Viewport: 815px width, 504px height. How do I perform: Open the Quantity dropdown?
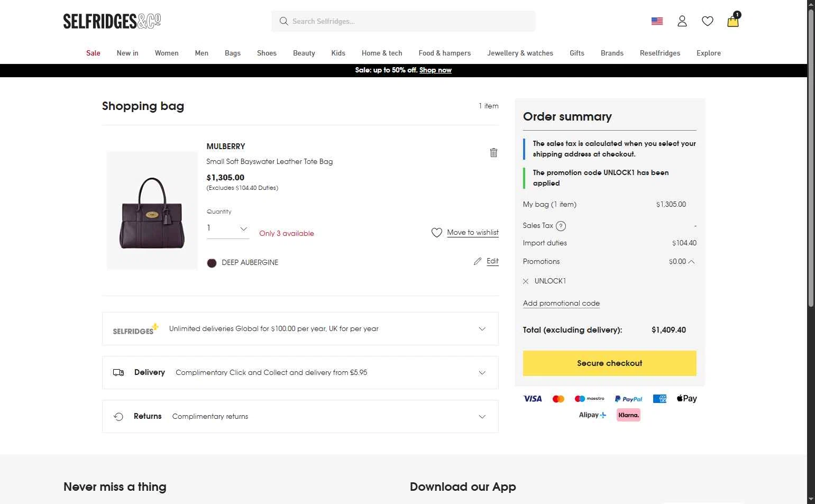click(x=227, y=229)
